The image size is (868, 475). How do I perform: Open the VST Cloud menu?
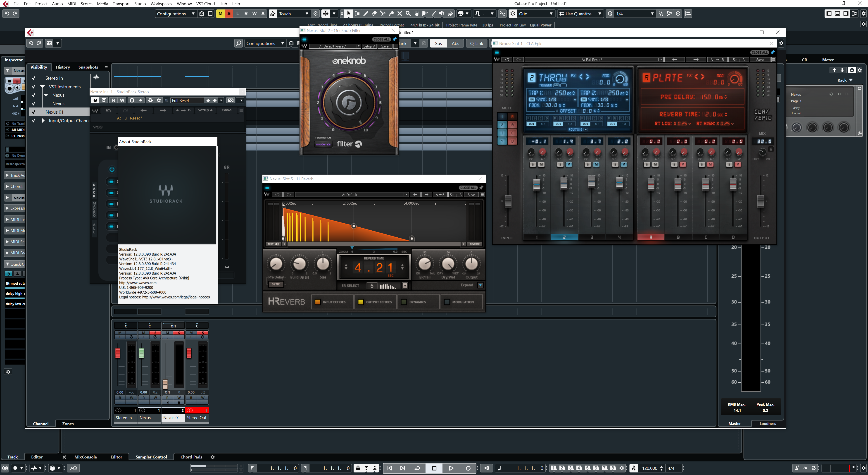pos(205,4)
